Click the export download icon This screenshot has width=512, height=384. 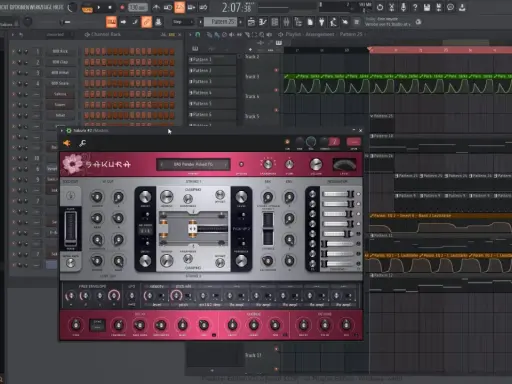coord(462,7)
